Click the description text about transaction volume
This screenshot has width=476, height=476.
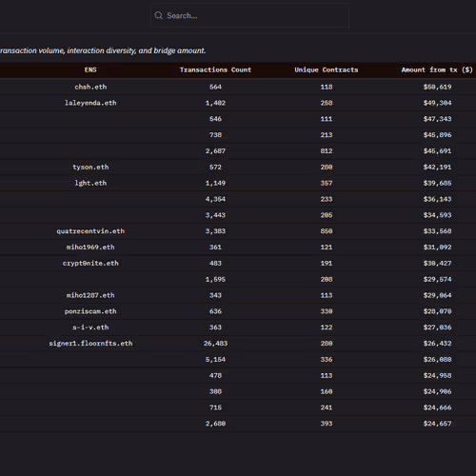click(103, 50)
